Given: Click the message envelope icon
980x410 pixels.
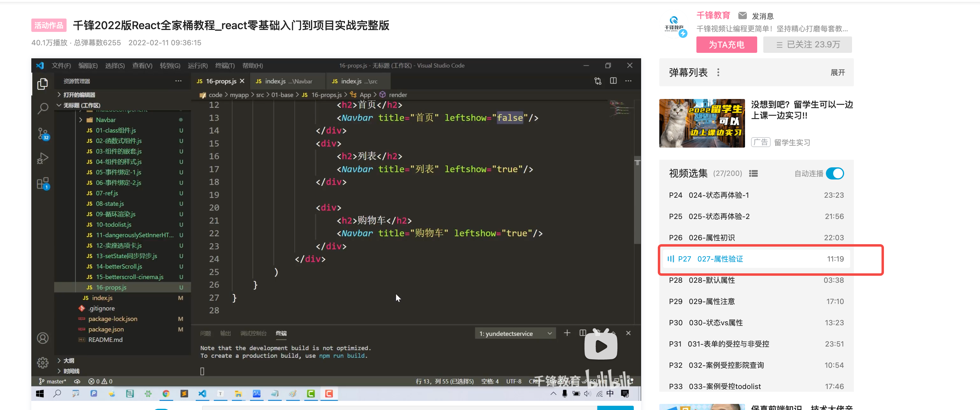Looking at the screenshot, I should (x=742, y=15).
